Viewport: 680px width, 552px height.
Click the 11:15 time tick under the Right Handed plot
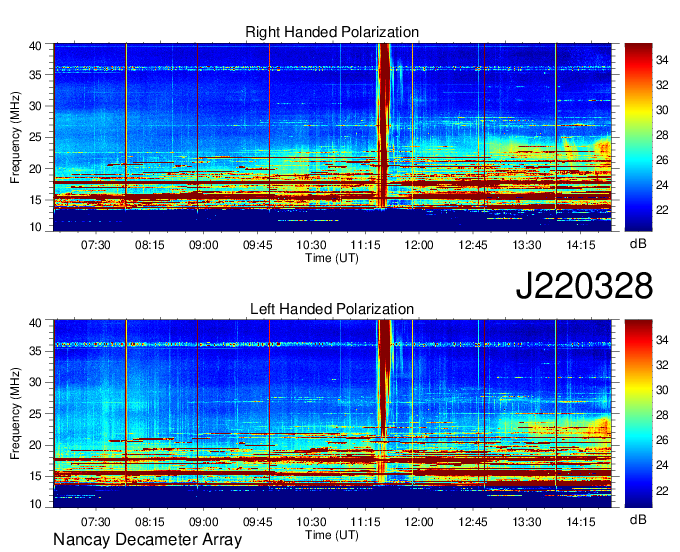coord(365,245)
